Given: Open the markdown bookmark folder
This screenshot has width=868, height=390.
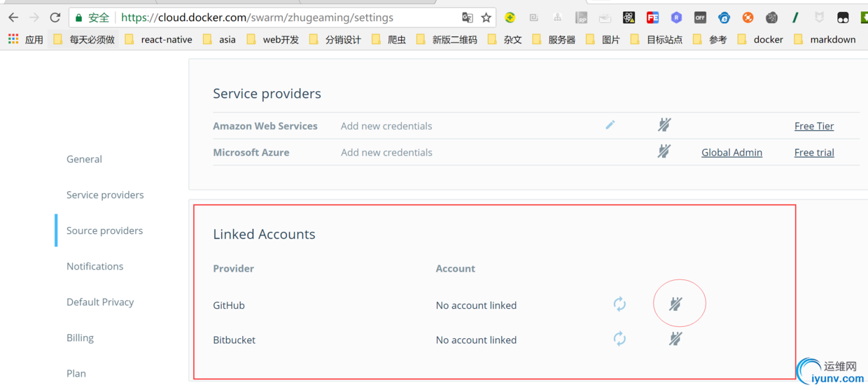Looking at the screenshot, I should click(825, 39).
